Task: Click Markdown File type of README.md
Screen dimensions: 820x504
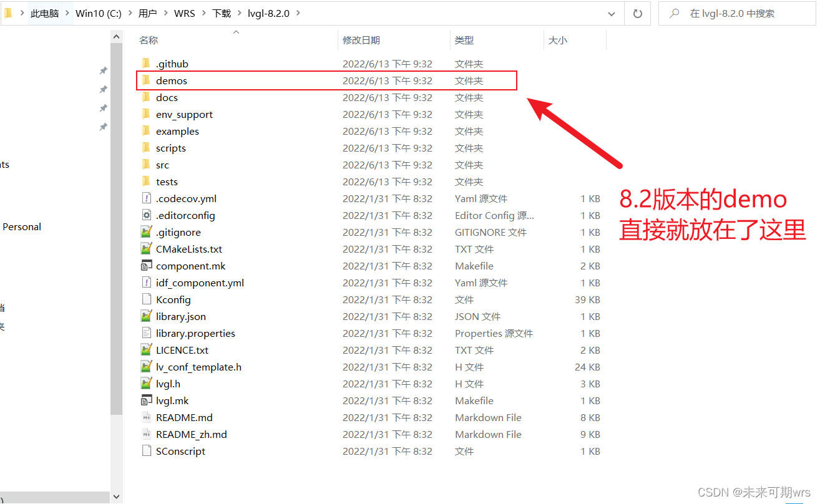Action: (488, 417)
